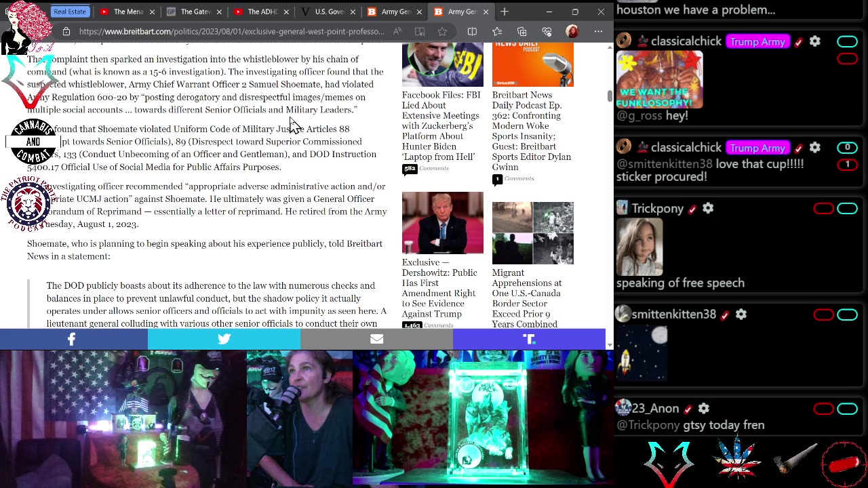Viewport: 868px width, 488px height.
Task: Open settings gear on classicalchick's '@g_ross hey!' message
Action: tap(815, 41)
